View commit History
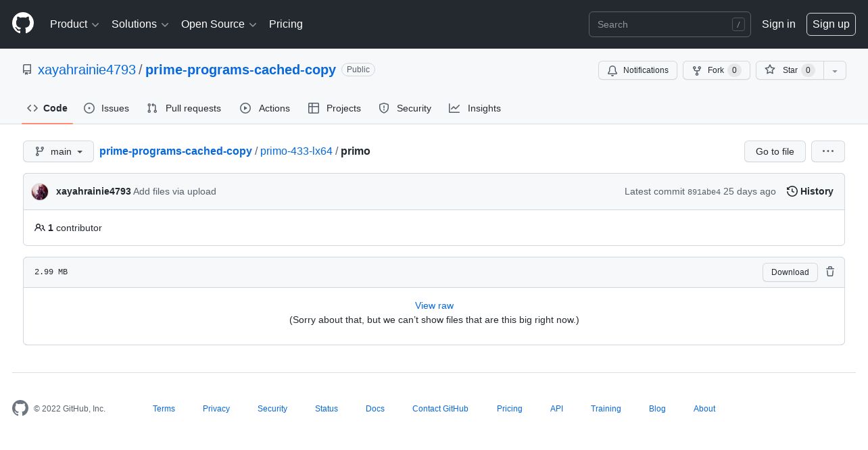Viewport: 868px width, 450px height. pos(810,191)
